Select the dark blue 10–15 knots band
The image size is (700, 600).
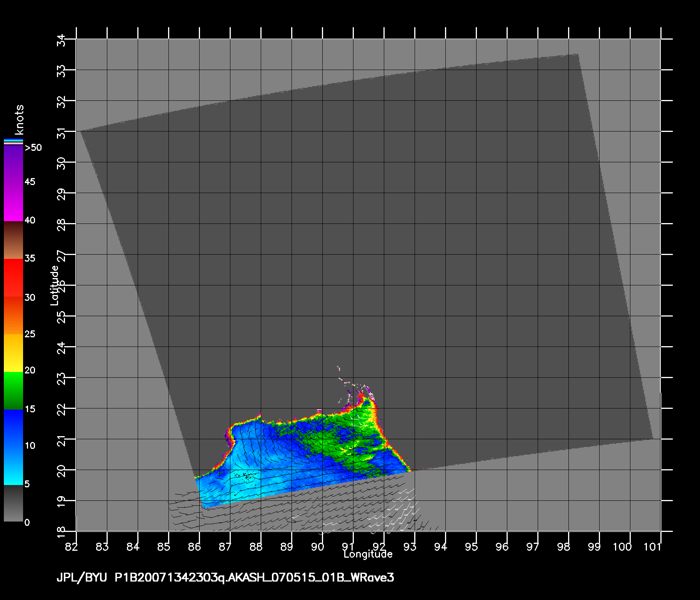tap(13, 428)
